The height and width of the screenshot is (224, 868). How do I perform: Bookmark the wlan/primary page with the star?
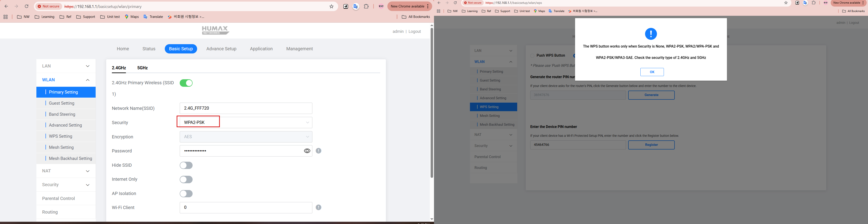(x=332, y=6)
